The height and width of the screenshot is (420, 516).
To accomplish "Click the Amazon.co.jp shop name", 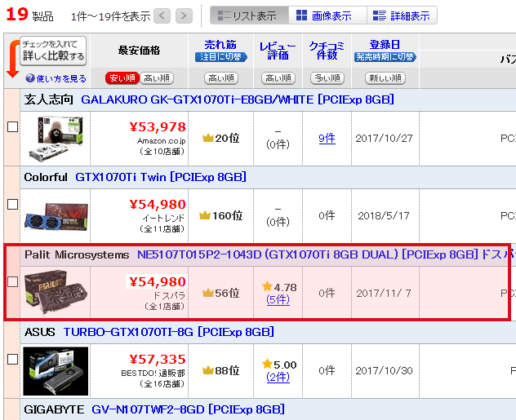I will click(x=162, y=141).
